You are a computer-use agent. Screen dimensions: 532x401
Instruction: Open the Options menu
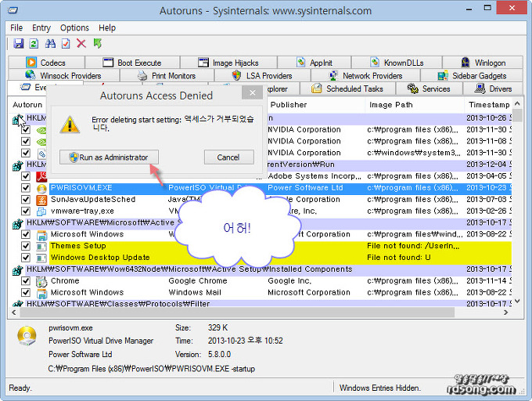[74, 27]
